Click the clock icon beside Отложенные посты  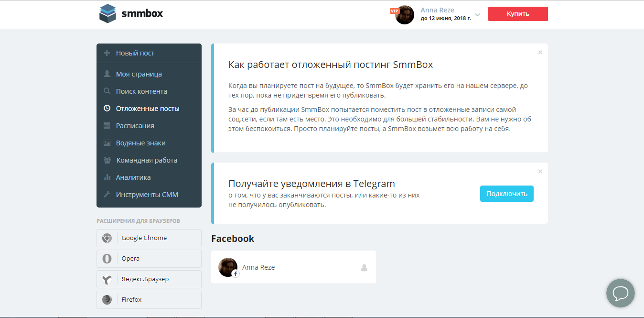(x=107, y=109)
